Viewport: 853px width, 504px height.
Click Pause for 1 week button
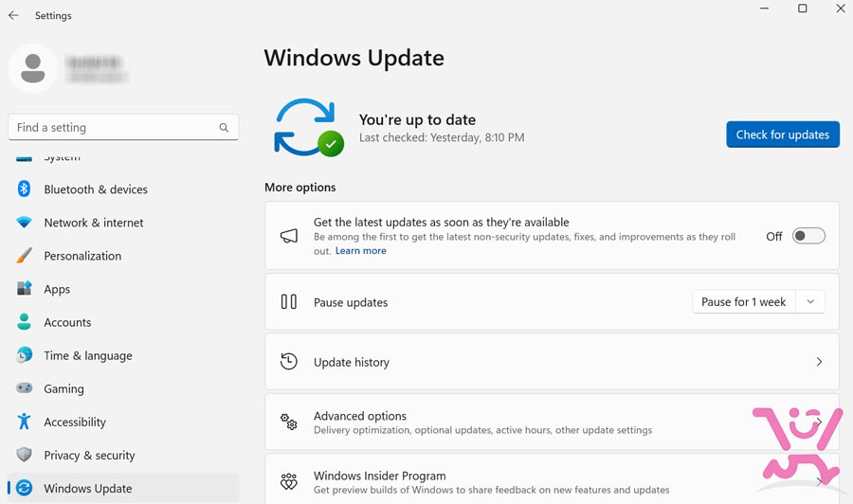tap(744, 302)
